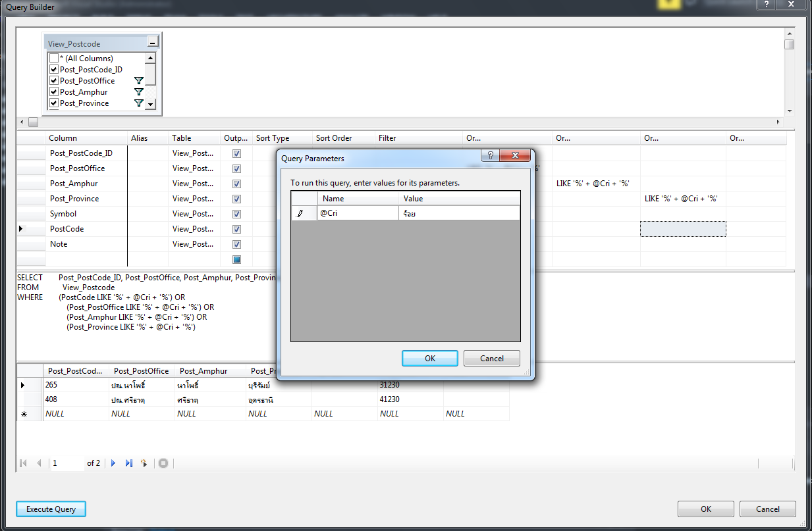Toggle Output checkbox for Post_Province grid row
The height and width of the screenshot is (531, 812).
click(x=237, y=199)
